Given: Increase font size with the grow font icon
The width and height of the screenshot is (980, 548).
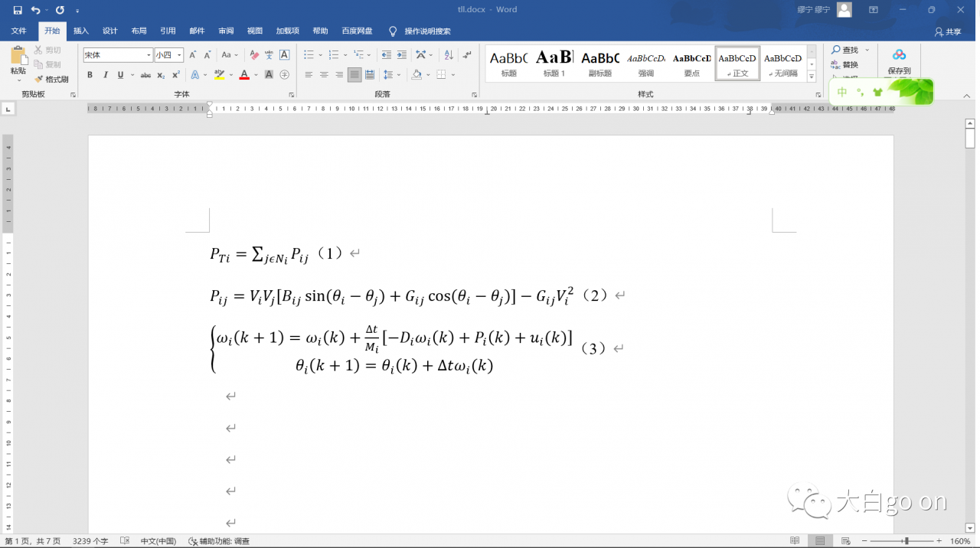Looking at the screenshot, I should [193, 55].
